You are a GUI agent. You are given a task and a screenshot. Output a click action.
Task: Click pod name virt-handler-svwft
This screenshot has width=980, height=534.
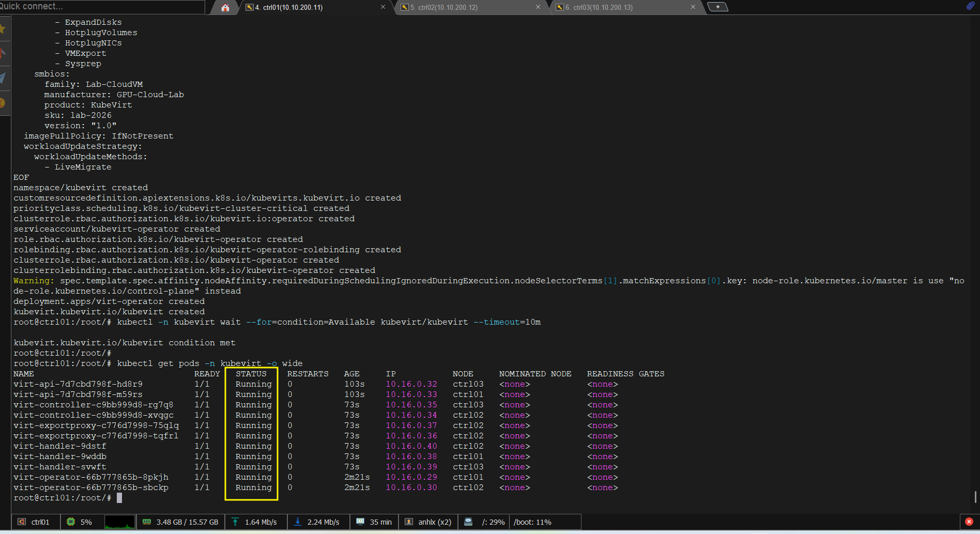60,467
